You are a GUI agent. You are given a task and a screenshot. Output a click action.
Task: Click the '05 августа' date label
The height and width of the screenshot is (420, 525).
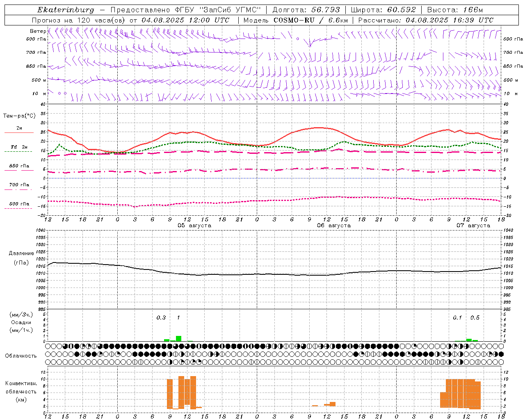pos(194,226)
